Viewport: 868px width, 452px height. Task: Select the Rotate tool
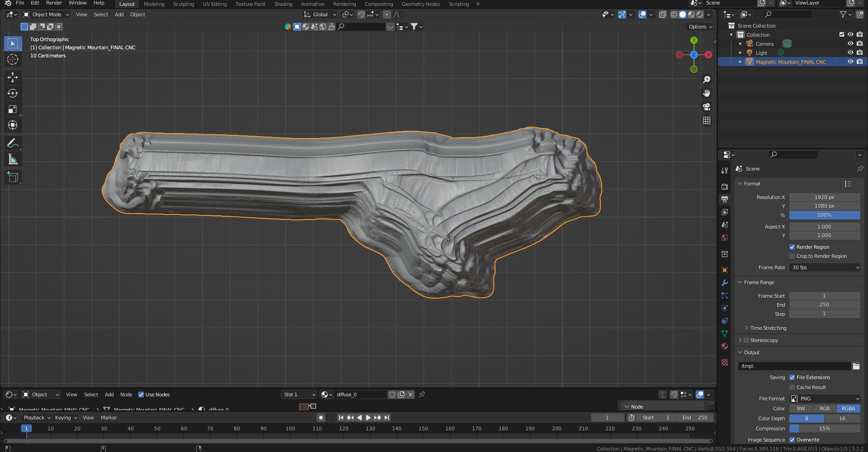coord(13,93)
